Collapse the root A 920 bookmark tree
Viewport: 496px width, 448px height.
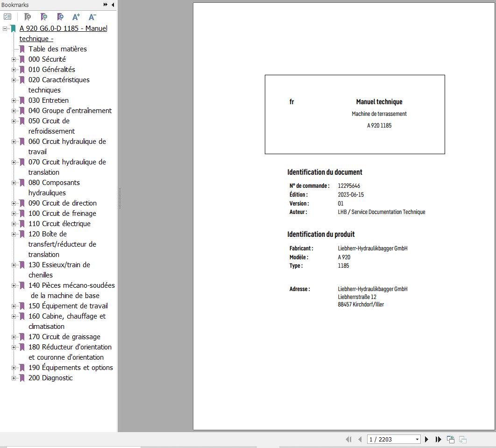pos(5,28)
